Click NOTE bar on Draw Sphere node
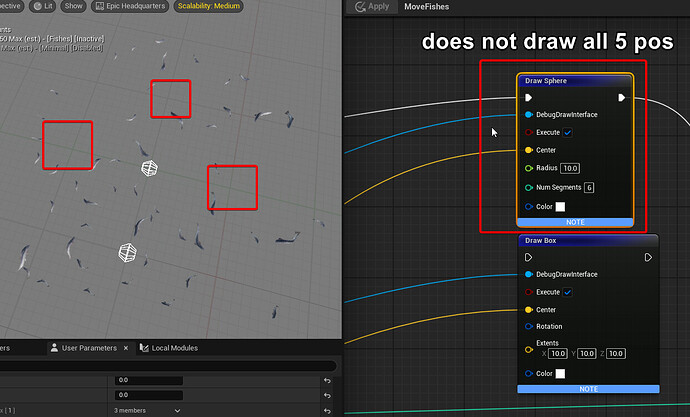 pos(575,222)
